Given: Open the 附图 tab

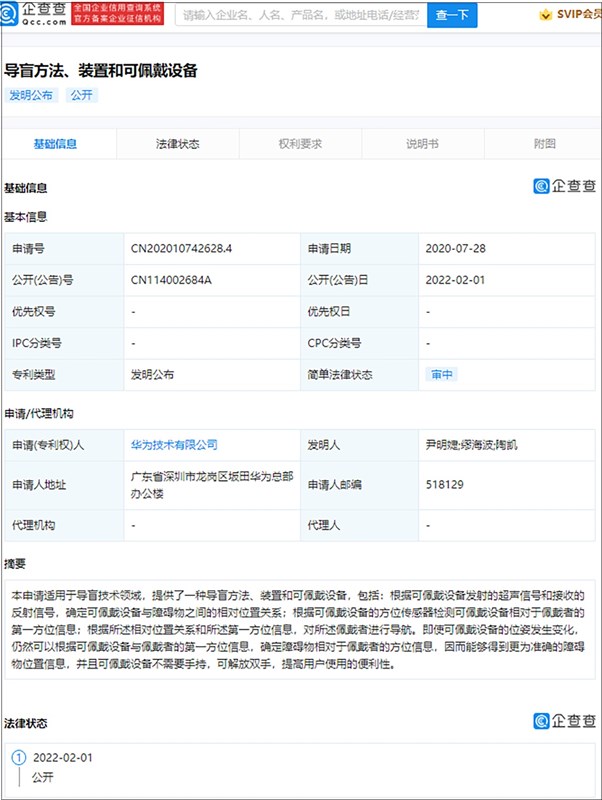Looking at the screenshot, I should click(544, 144).
